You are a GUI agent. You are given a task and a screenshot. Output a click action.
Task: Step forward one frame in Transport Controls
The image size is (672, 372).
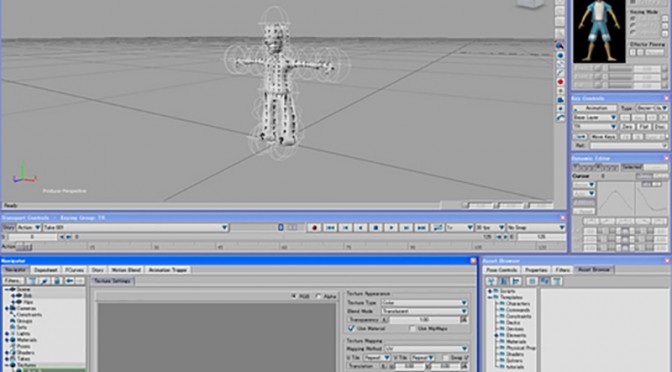(x=406, y=228)
